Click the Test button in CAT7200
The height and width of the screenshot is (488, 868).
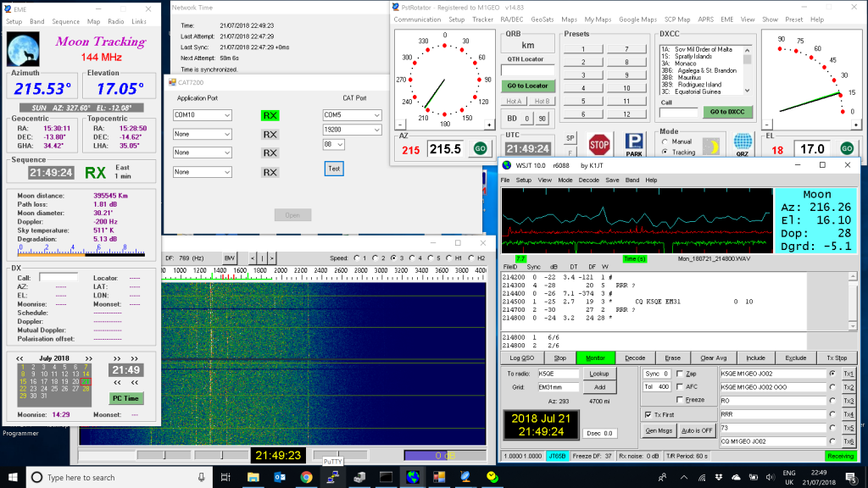[334, 169]
